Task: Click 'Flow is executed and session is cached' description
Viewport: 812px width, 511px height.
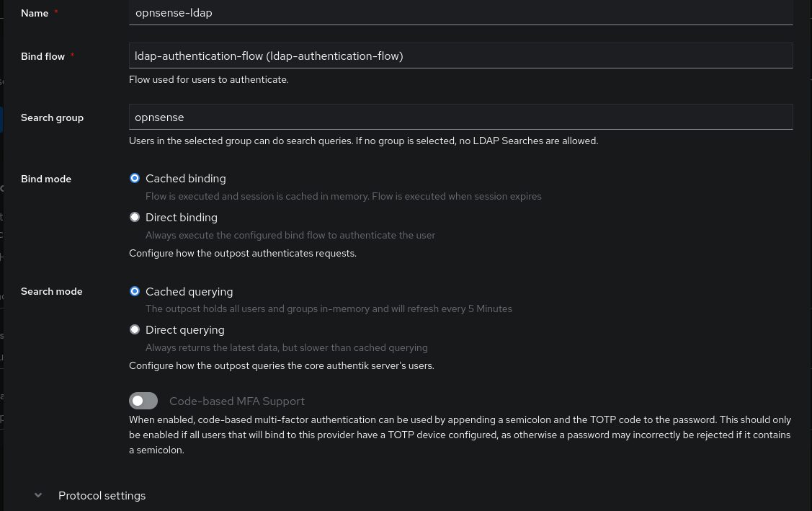Action: [x=344, y=197]
